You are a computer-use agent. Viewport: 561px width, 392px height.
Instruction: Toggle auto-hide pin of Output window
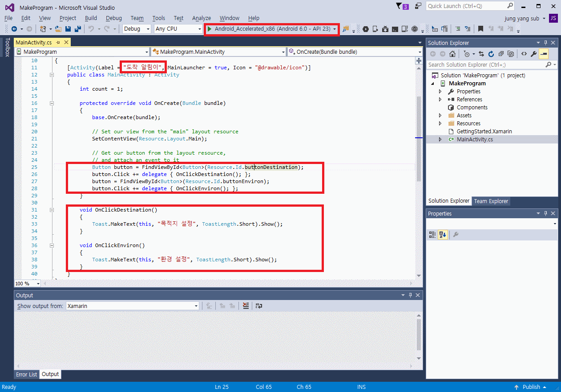410,295
